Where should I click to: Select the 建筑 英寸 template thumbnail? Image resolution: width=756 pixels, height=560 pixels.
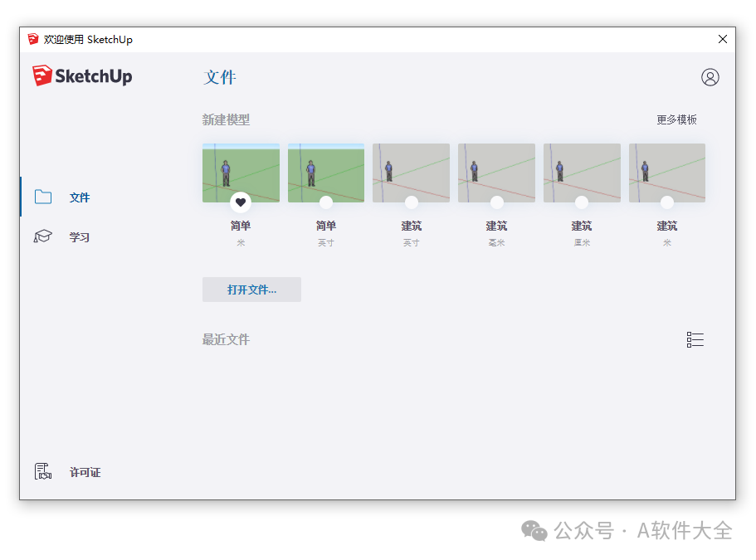[x=412, y=173]
